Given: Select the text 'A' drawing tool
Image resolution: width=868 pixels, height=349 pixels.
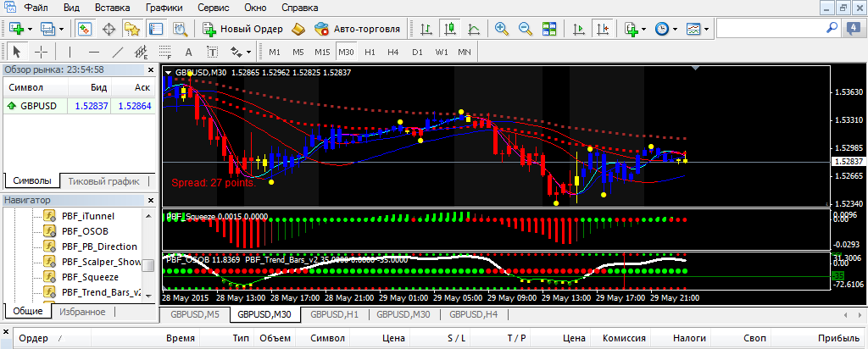Looking at the screenshot, I should (188, 52).
